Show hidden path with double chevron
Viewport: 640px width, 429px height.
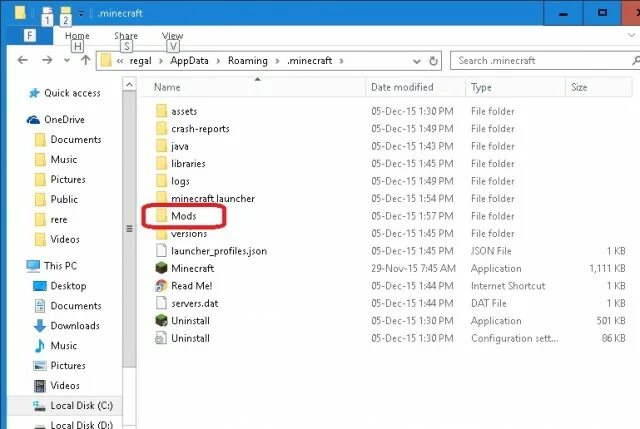click(x=120, y=61)
